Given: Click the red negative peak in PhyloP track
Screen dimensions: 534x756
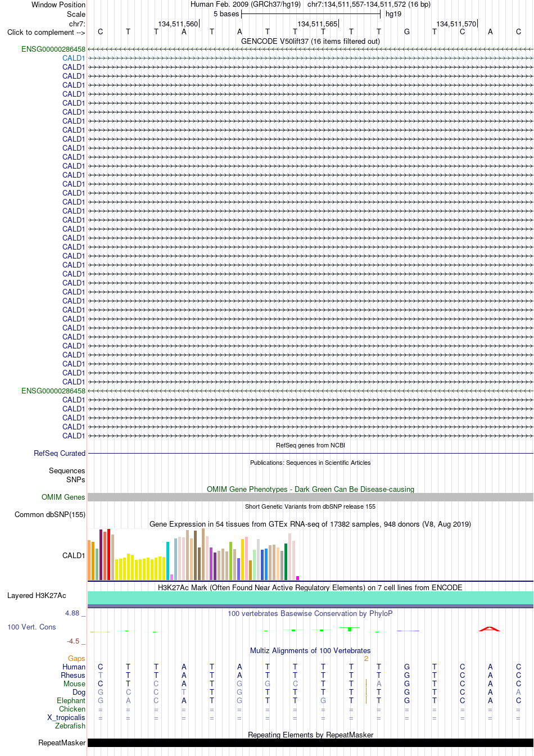Looking at the screenshot, I should [x=490, y=628].
